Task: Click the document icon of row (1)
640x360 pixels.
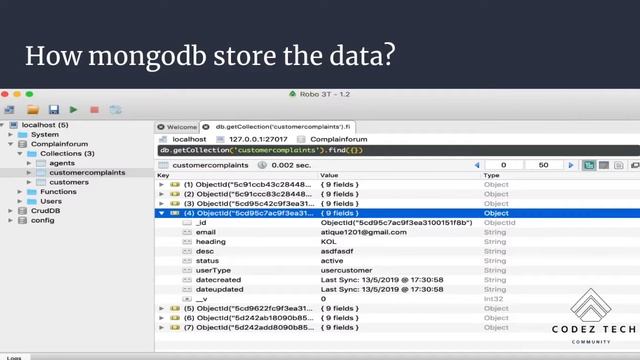Action: pos(175,184)
